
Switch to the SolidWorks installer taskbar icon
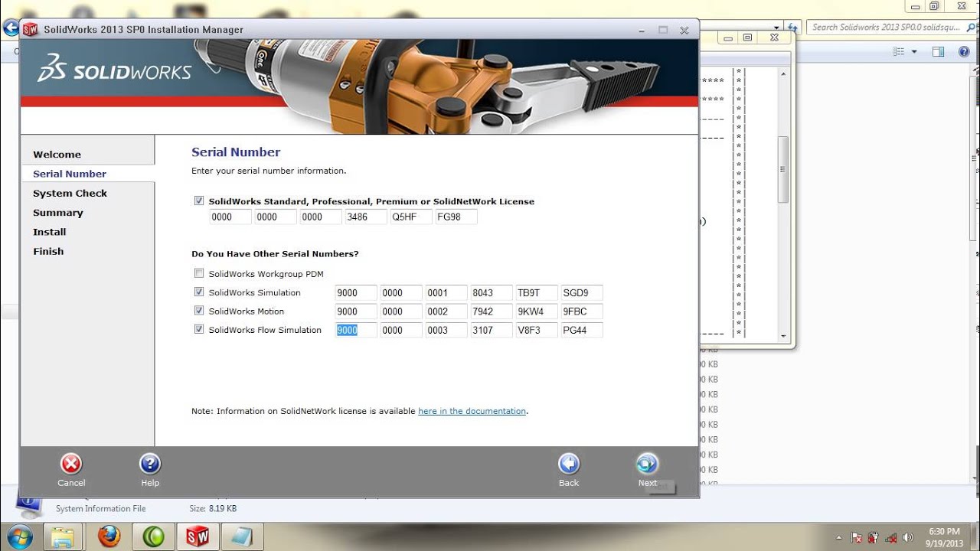coord(198,536)
